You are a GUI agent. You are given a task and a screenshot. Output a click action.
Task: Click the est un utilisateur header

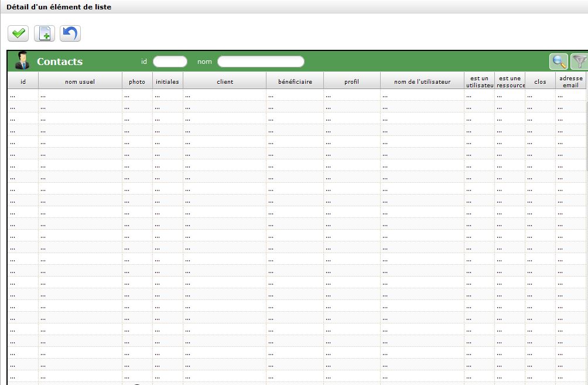click(x=479, y=81)
